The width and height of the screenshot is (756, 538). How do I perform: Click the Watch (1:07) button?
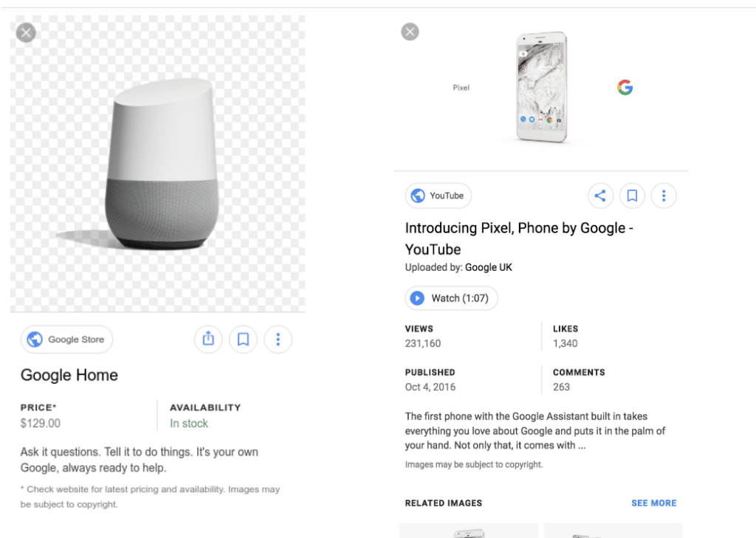pos(450,298)
